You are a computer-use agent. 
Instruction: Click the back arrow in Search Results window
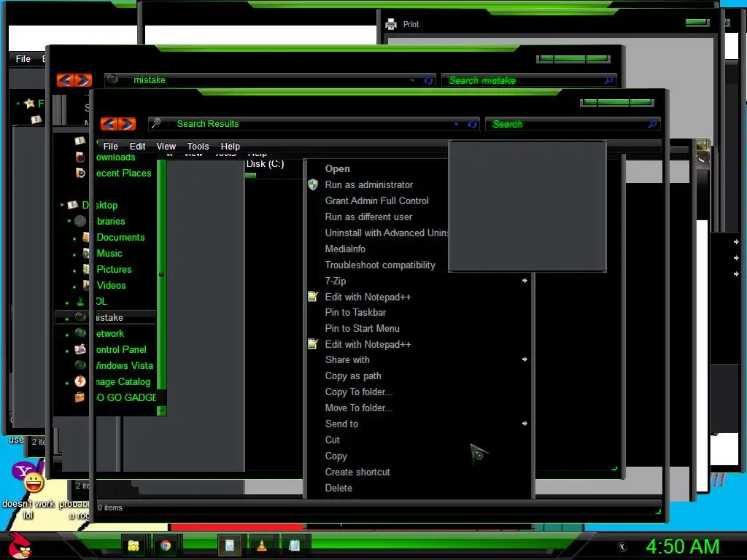point(109,124)
